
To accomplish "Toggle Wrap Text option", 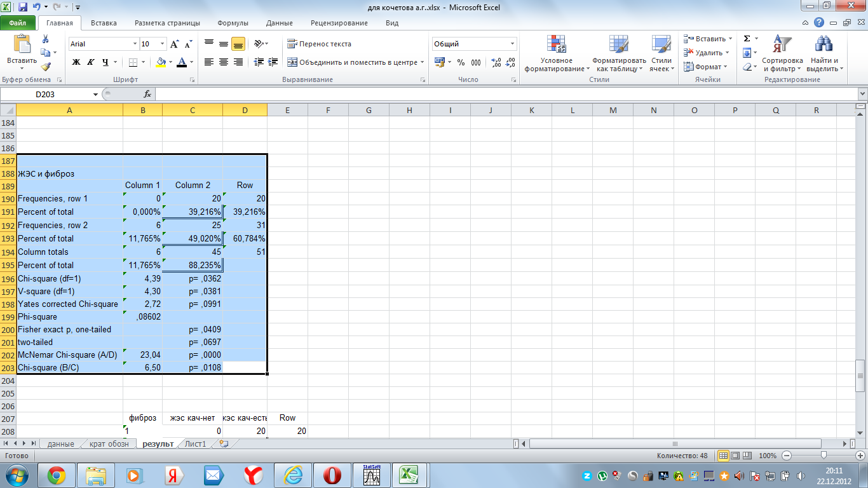I will (x=319, y=44).
